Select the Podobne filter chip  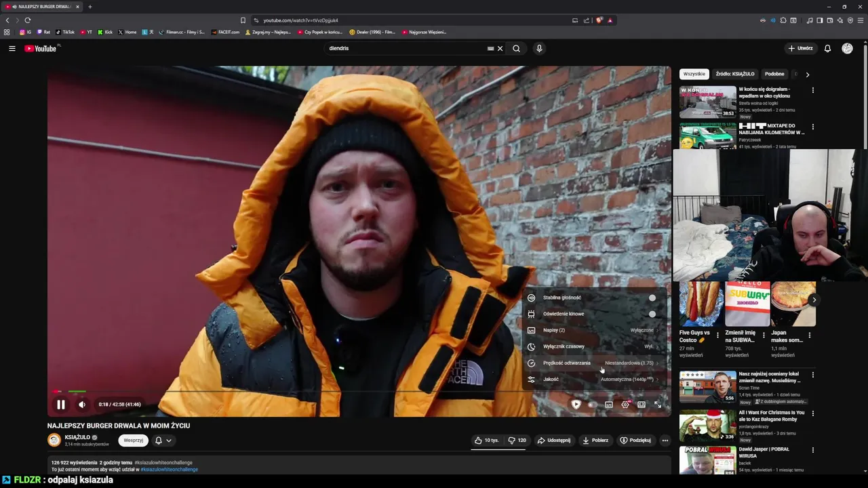pyautogui.click(x=774, y=74)
